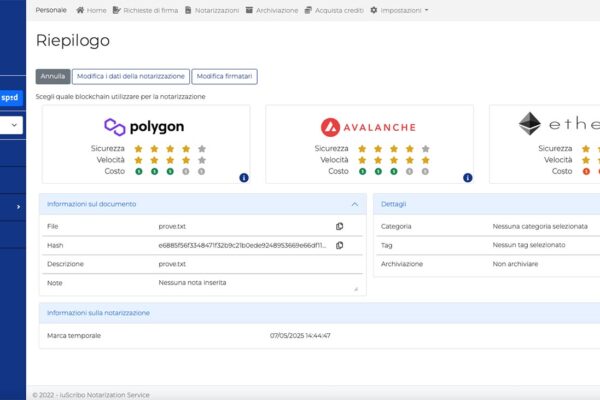The width and height of the screenshot is (600, 400).
Task: Select the Avalanche blockchain card
Action: point(369,144)
